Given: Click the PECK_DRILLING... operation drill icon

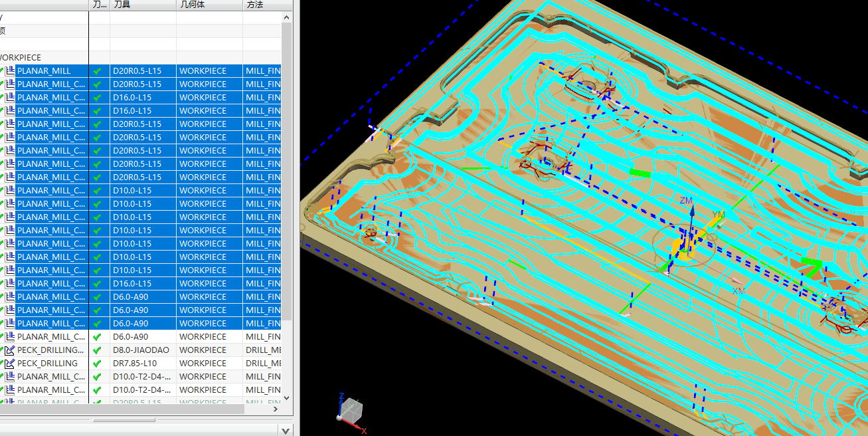Looking at the screenshot, I should click(10, 350).
